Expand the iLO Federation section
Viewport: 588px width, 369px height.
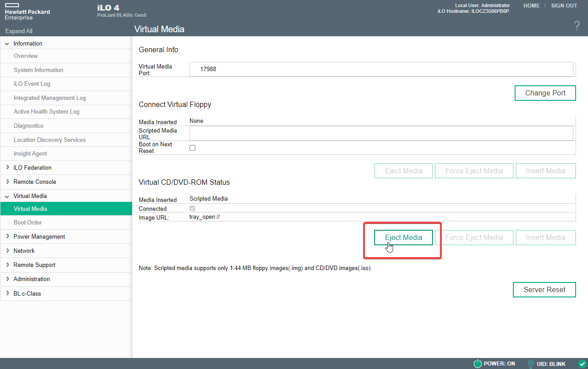coord(7,167)
